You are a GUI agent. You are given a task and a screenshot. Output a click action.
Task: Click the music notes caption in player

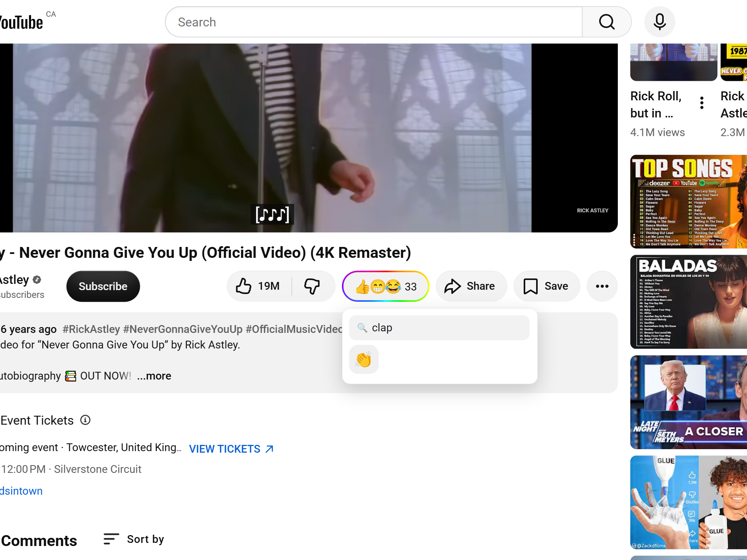pos(272,214)
